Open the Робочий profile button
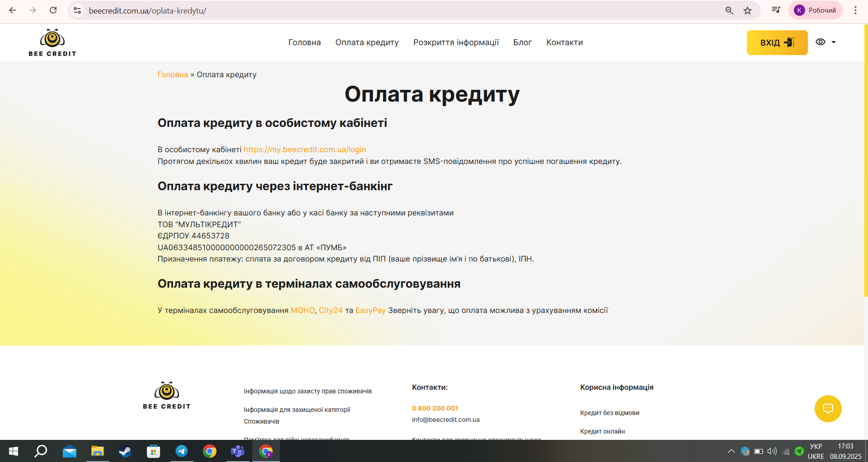This screenshot has width=868, height=462. 816,10
